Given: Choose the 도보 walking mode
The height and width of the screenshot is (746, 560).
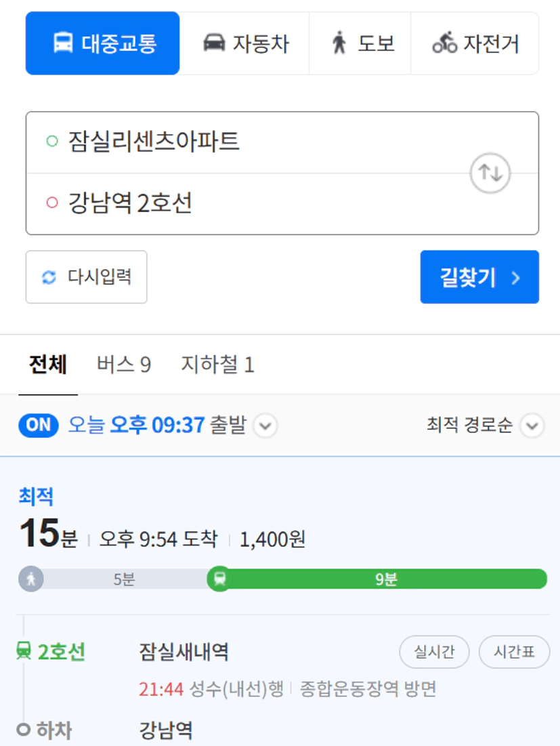Looking at the screenshot, I should 360,43.
